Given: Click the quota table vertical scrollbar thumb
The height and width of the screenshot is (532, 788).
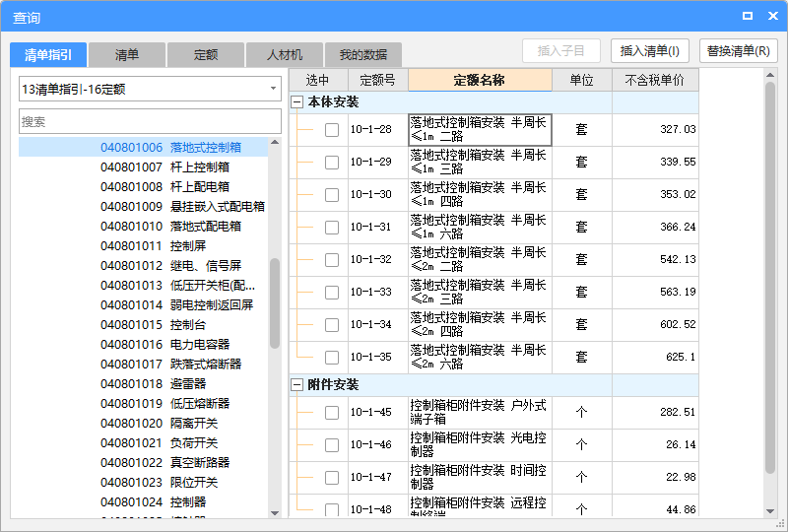Looking at the screenshot, I should (770, 278).
